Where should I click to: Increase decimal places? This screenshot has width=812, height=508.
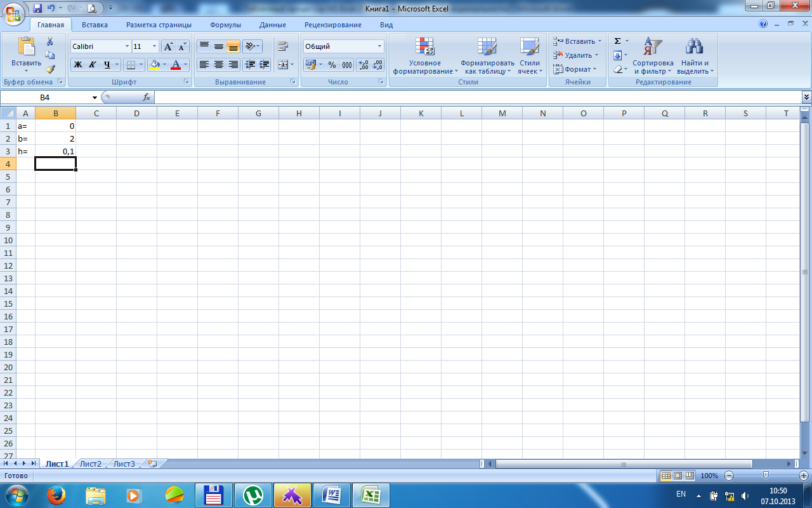pos(363,65)
